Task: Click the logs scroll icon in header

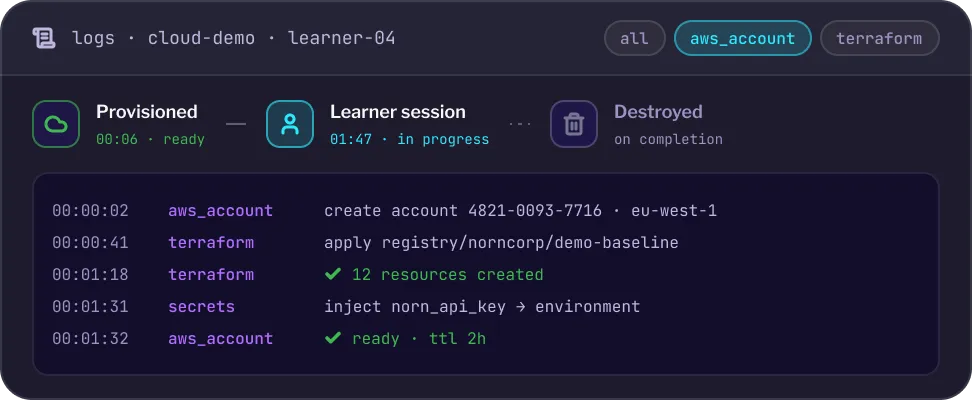Action: tap(44, 38)
